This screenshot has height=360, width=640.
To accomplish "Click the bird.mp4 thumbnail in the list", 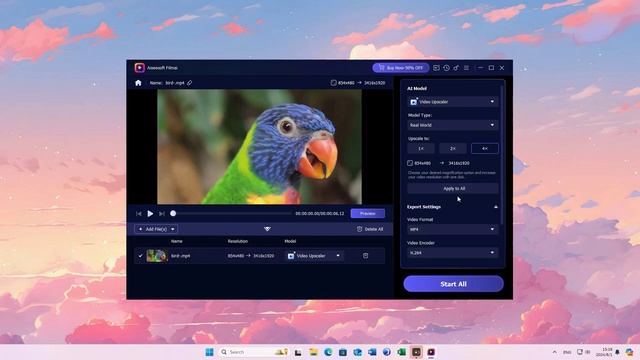I will click(x=157, y=256).
